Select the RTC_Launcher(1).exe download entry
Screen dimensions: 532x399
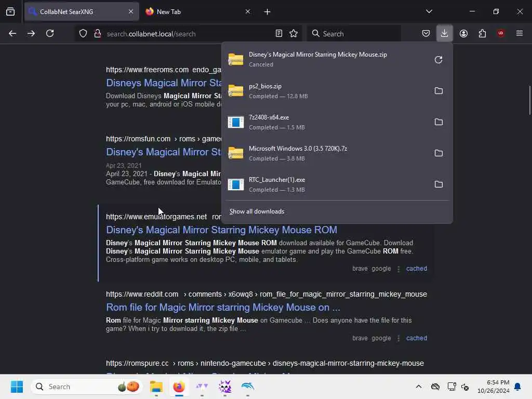pos(327,184)
